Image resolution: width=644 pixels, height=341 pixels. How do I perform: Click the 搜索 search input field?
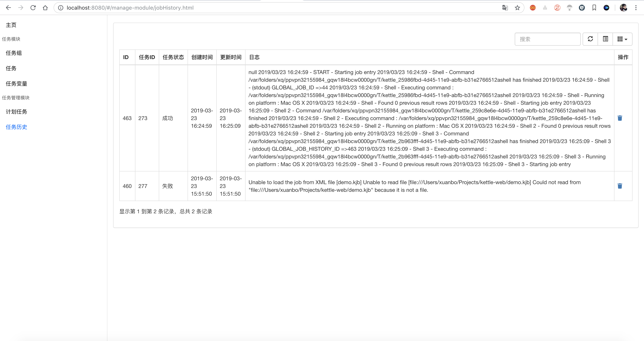(547, 39)
